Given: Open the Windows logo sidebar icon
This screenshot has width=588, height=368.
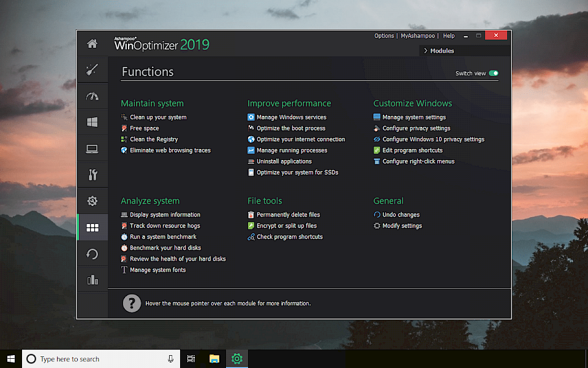Looking at the screenshot, I should tap(92, 122).
